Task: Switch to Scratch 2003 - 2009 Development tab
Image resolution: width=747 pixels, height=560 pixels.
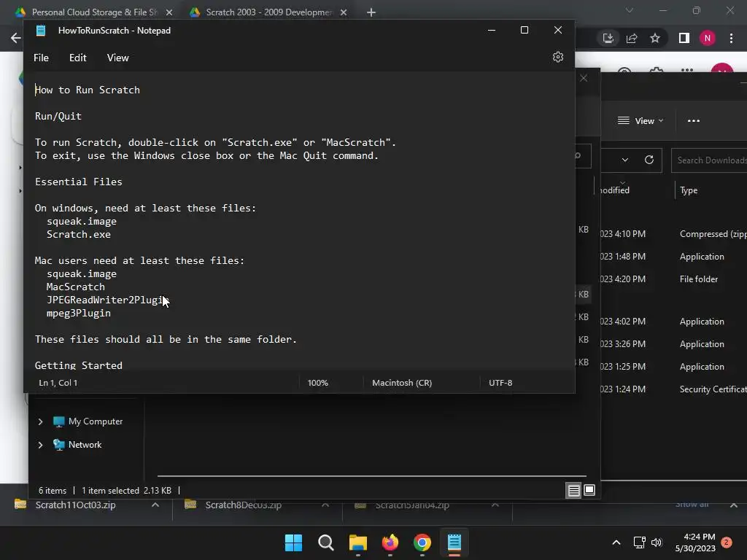Action: (x=268, y=12)
